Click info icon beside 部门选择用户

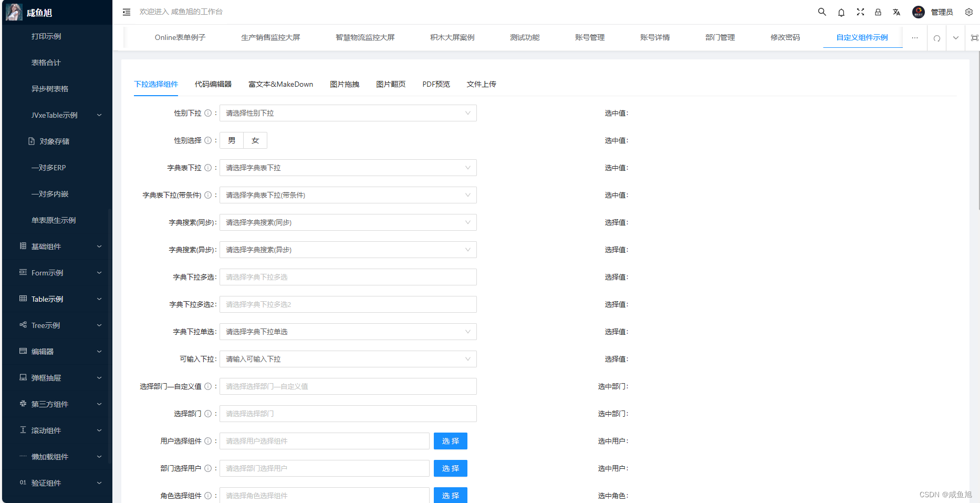tap(208, 468)
